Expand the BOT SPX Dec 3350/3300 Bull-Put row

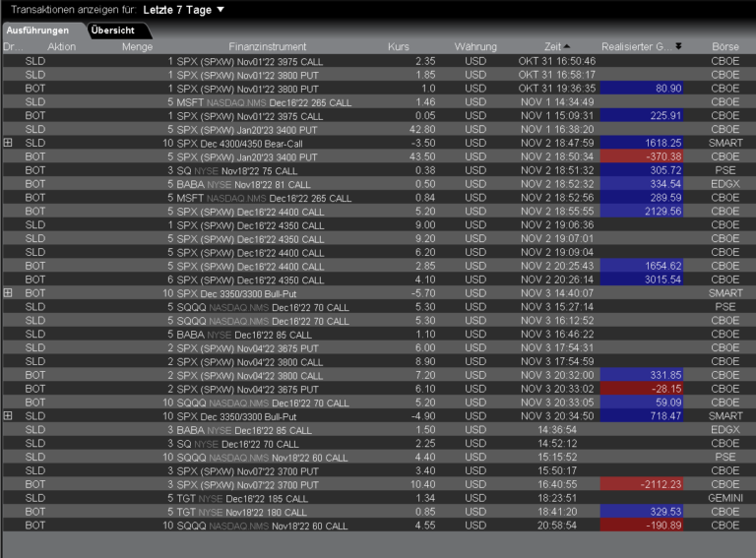8,293
